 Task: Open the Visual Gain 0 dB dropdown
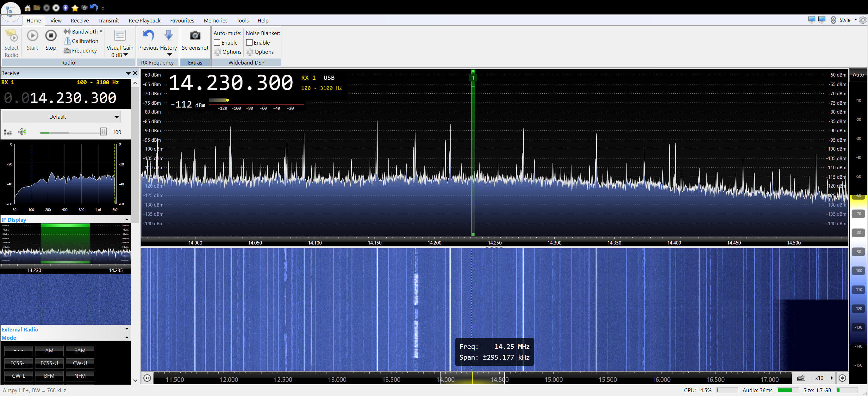point(120,55)
